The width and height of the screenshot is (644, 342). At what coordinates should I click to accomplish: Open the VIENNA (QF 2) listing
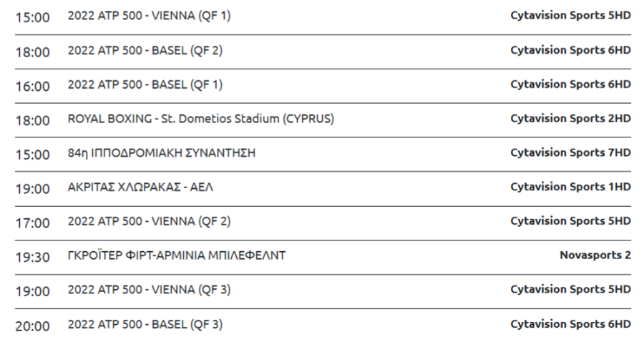149,222
